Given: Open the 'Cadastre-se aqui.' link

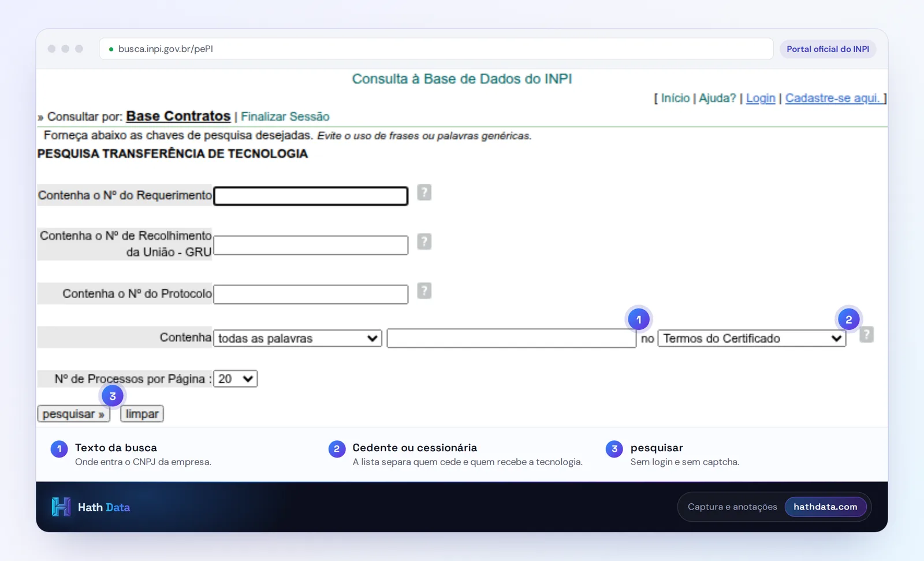Looking at the screenshot, I should coord(833,98).
